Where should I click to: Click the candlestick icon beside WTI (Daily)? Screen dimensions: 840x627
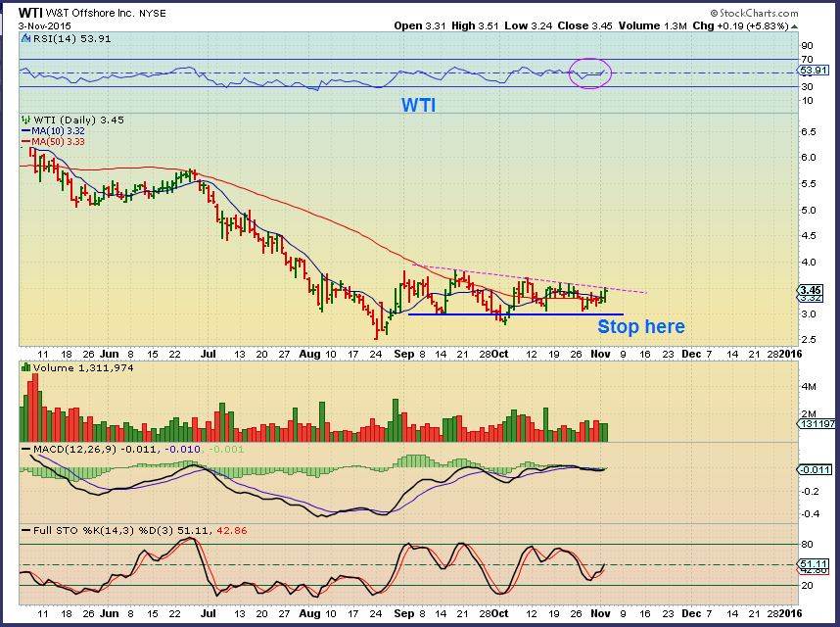[26, 120]
